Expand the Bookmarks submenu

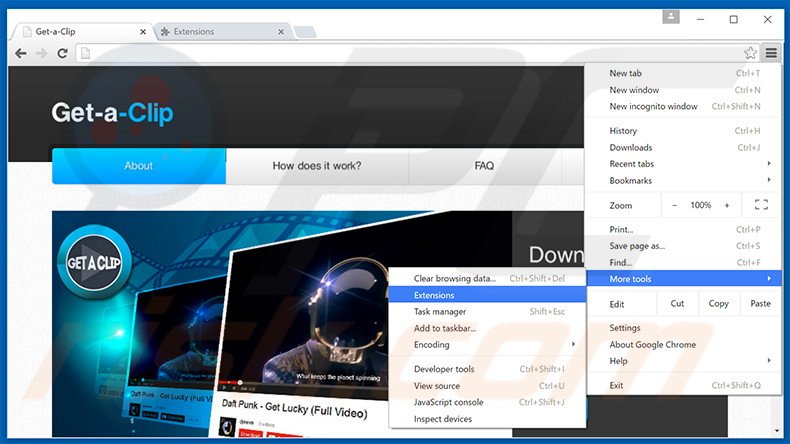684,180
